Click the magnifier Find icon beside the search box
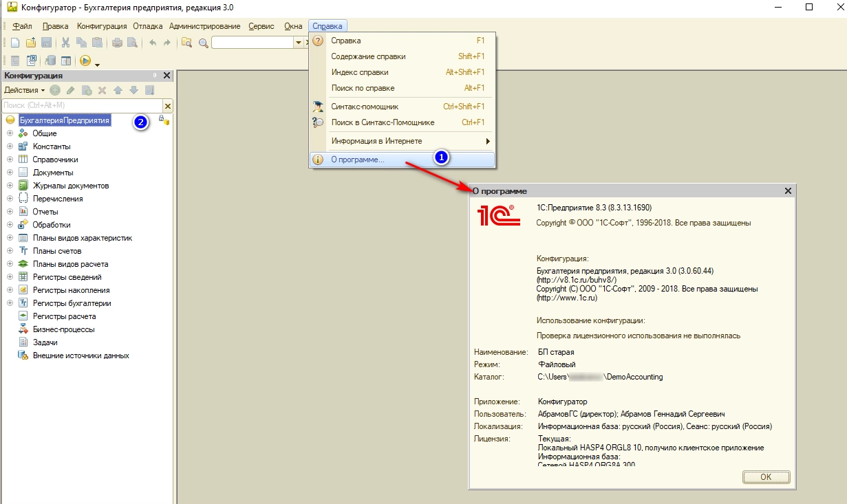 pyautogui.click(x=203, y=43)
